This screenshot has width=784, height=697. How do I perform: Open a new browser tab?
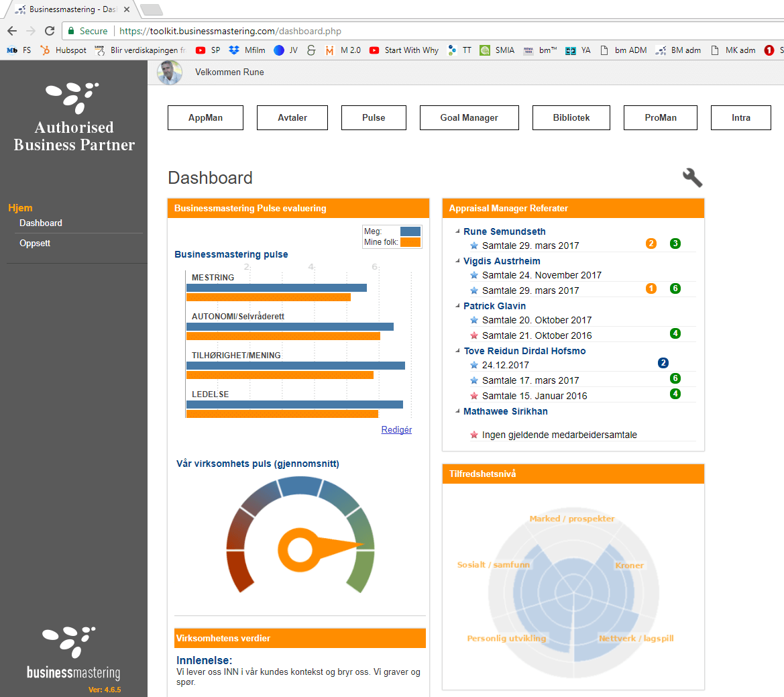click(x=151, y=9)
